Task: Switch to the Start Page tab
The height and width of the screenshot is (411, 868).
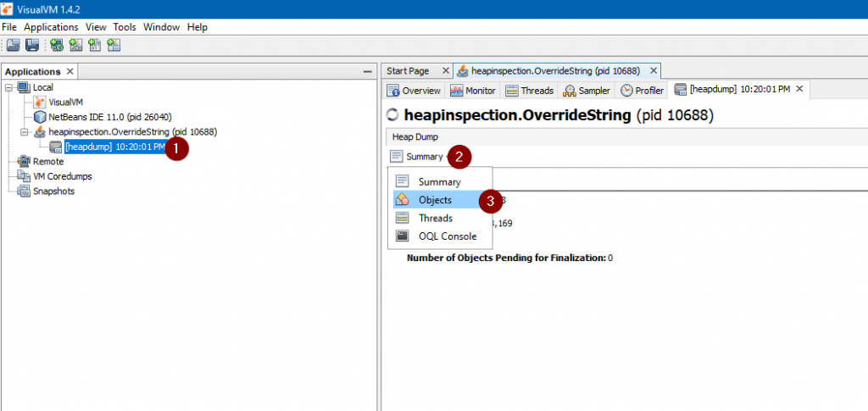Action: click(x=408, y=71)
